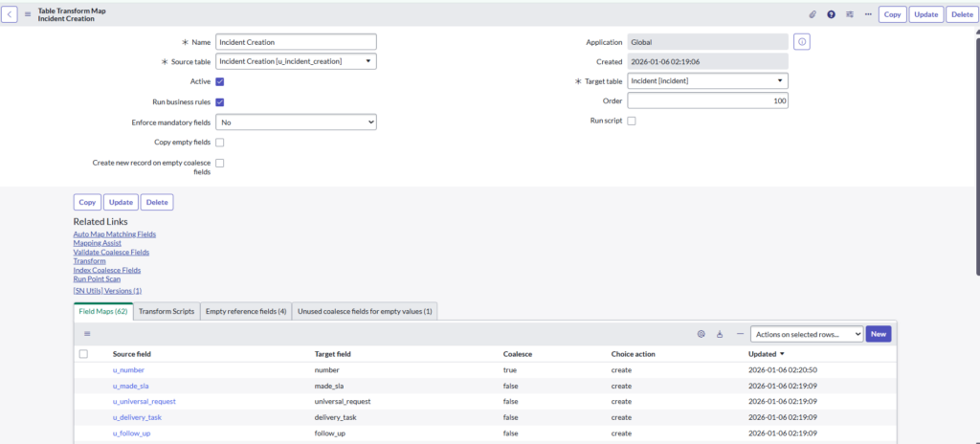The width and height of the screenshot is (980, 444).
Task: Open the help question mark icon
Action: [x=831, y=14]
